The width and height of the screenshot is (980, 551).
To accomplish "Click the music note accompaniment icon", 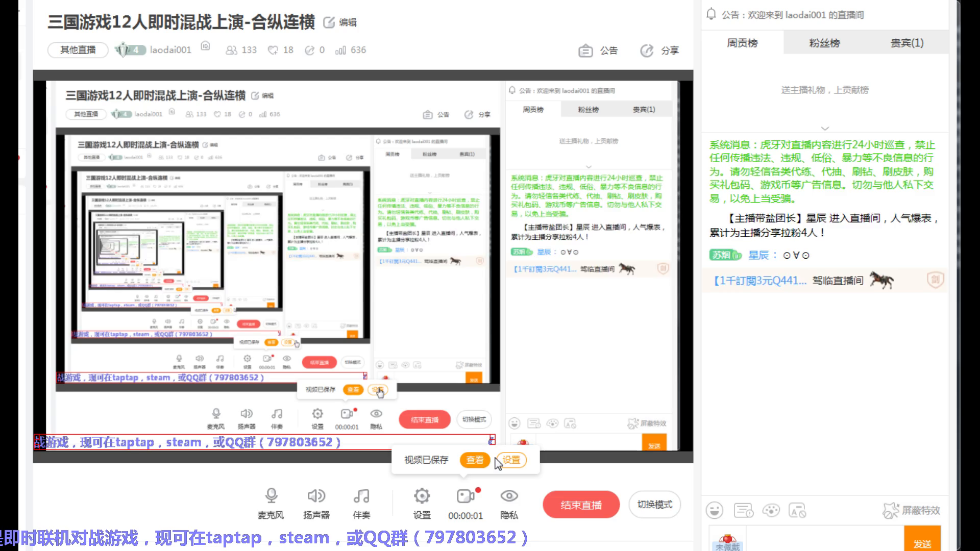I will pos(361,496).
